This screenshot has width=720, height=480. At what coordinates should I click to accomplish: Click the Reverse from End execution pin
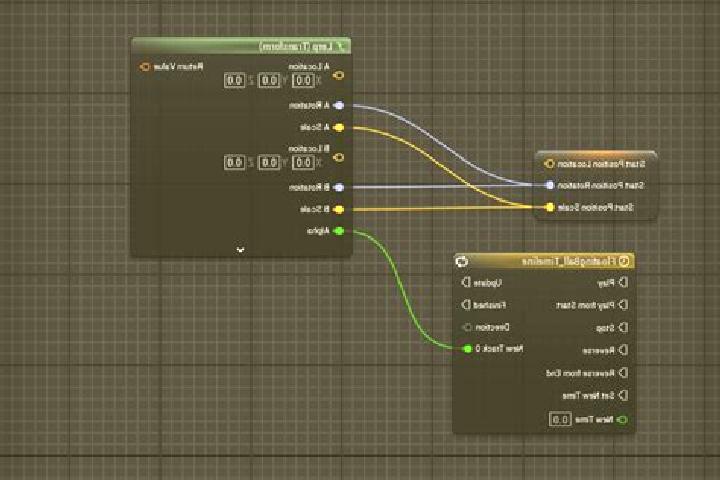click(x=623, y=373)
